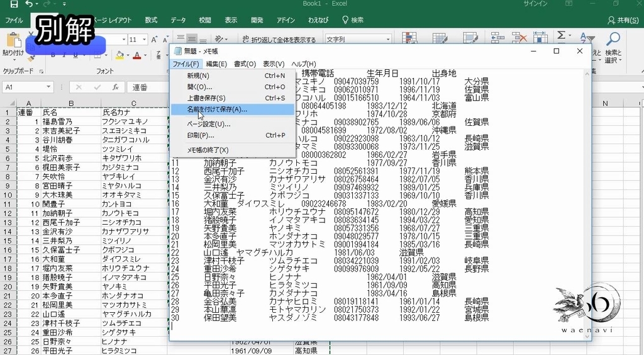Click the Insert cells icon
The image size is (644, 355).
point(497,38)
